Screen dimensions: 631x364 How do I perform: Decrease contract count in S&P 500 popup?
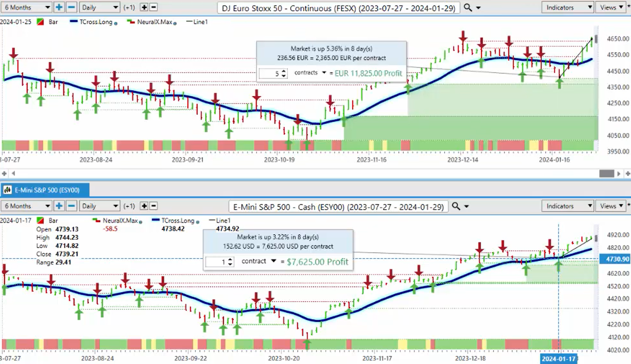[x=230, y=264]
